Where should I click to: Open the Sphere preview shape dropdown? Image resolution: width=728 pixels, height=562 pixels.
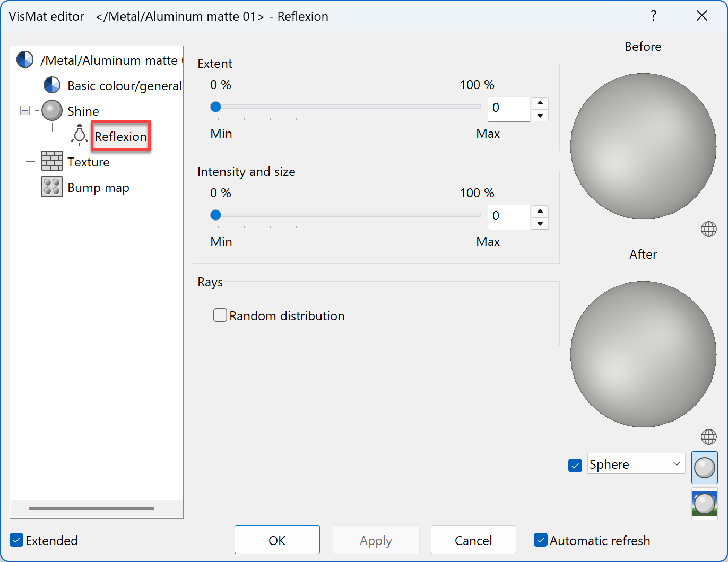coord(636,464)
